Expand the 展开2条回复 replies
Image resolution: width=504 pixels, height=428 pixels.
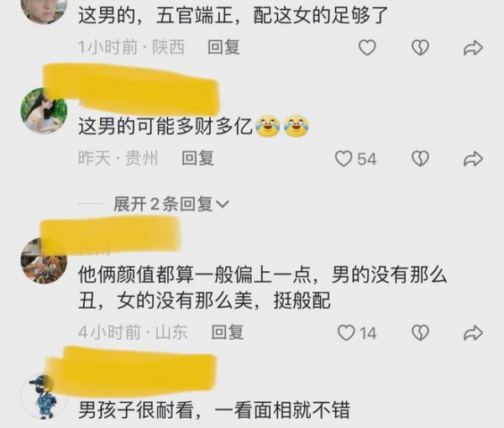point(171,204)
